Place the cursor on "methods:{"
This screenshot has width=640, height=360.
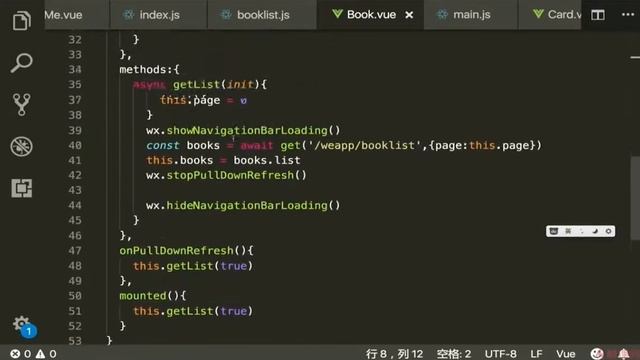pos(149,69)
